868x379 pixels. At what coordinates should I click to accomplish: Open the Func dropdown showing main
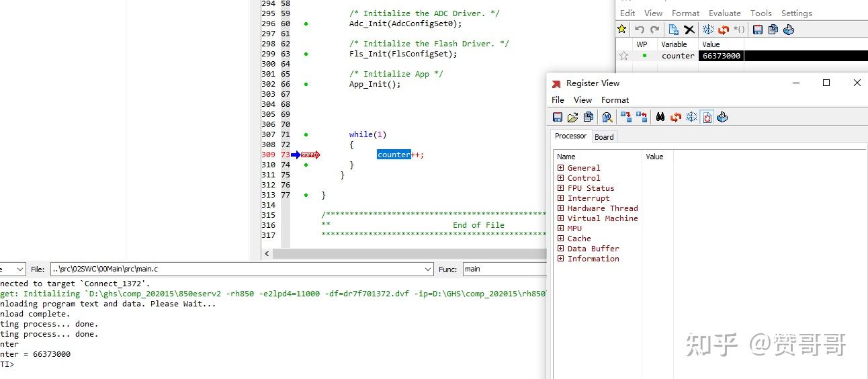click(x=505, y=269)
